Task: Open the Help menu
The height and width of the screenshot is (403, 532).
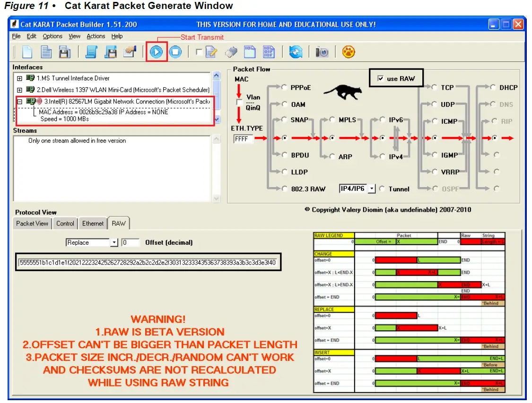Action: [x=117, y=36]
